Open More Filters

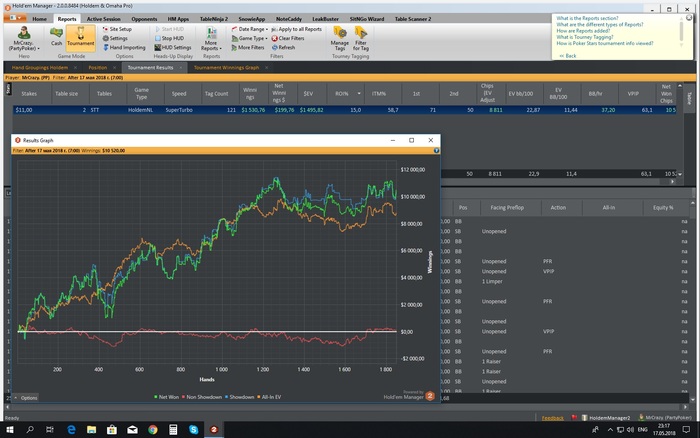click(x=248, y=47)
